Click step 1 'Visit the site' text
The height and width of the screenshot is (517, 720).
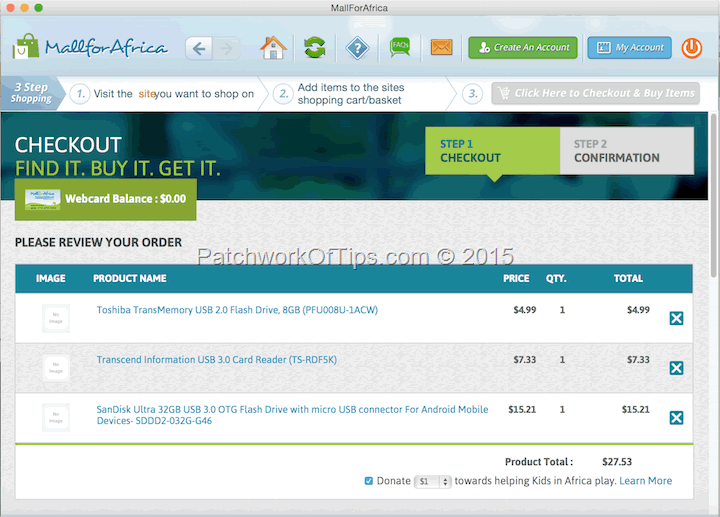pyautogui.click(x=174, y=94)
